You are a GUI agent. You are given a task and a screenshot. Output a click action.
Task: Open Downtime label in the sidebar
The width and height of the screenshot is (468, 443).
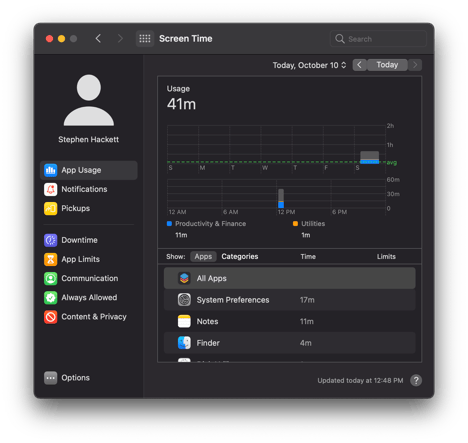(79, 240)
